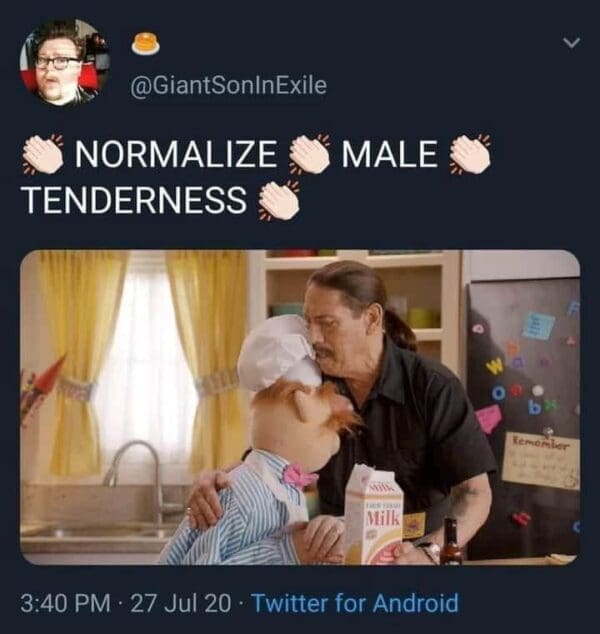Click the milk carton in the photo
600x634 pixels.
pyautogui.click(x=375, y=515)
